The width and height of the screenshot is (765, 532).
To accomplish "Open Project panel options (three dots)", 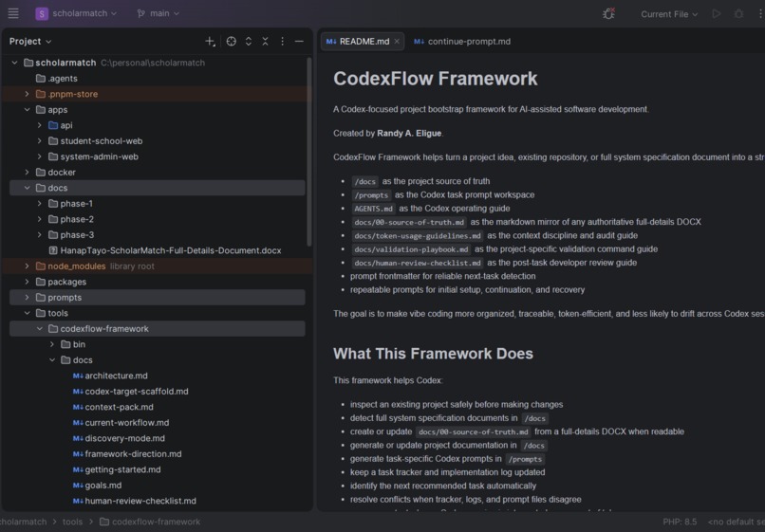I will coord(283,42).
